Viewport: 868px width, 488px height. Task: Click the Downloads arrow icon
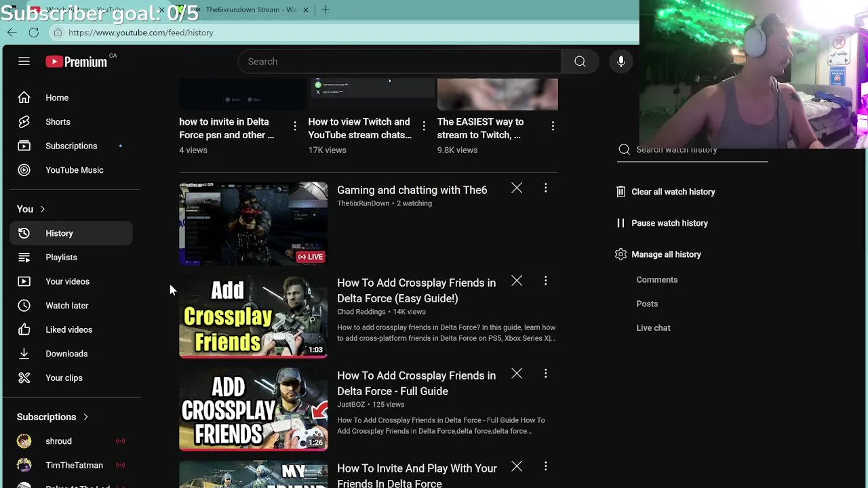pyautogui.click(x=24, y=354)
